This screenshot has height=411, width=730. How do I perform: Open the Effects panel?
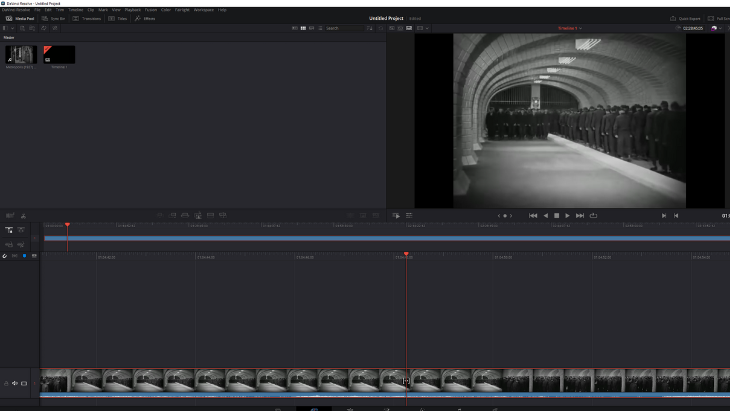145,18
